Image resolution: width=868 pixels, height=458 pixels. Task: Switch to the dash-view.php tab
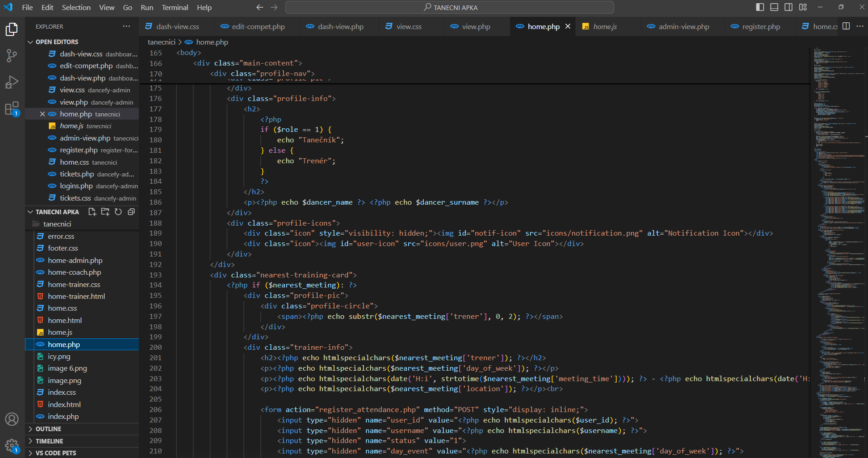[x=340, y=26]
